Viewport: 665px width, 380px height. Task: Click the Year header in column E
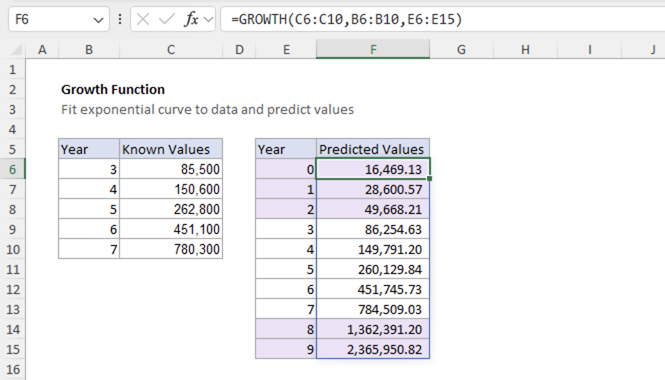pos(286,149)
